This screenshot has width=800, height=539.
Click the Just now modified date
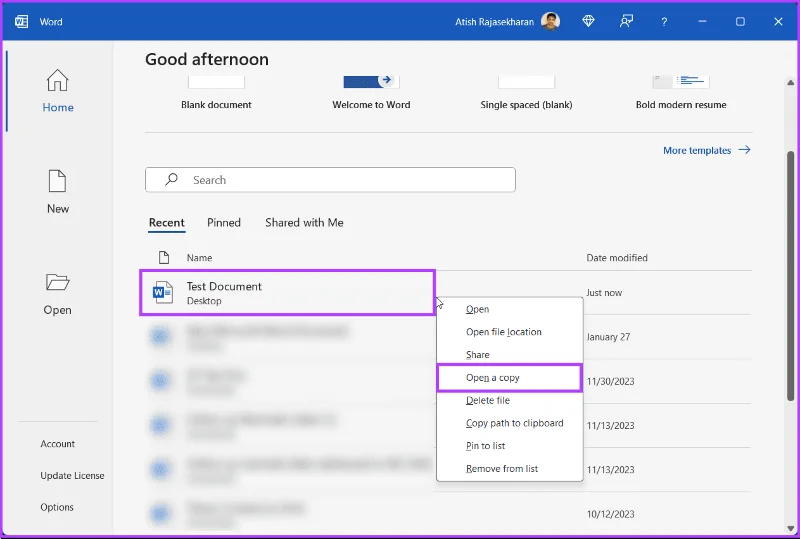pos(604,293)
